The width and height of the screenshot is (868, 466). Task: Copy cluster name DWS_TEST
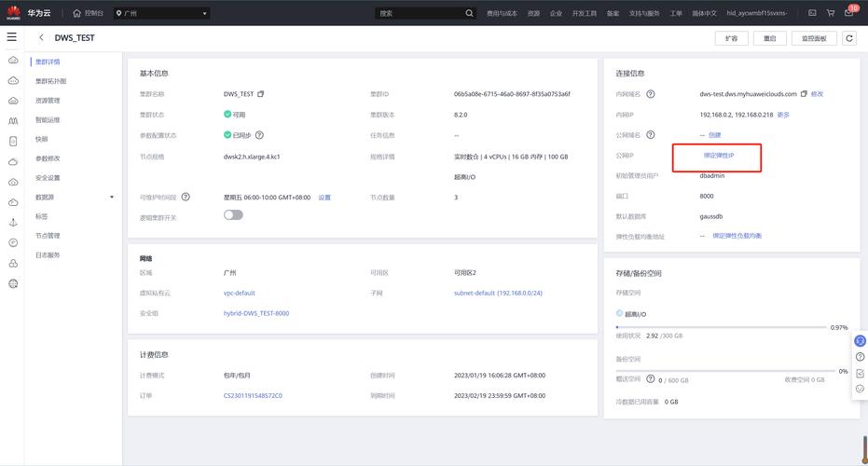pos(261,94)
